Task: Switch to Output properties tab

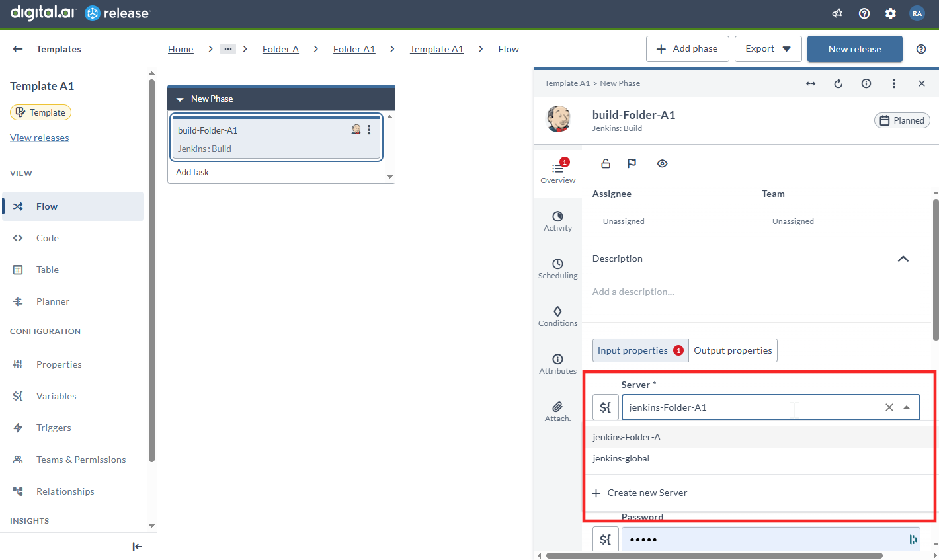Action: [733, 350]
